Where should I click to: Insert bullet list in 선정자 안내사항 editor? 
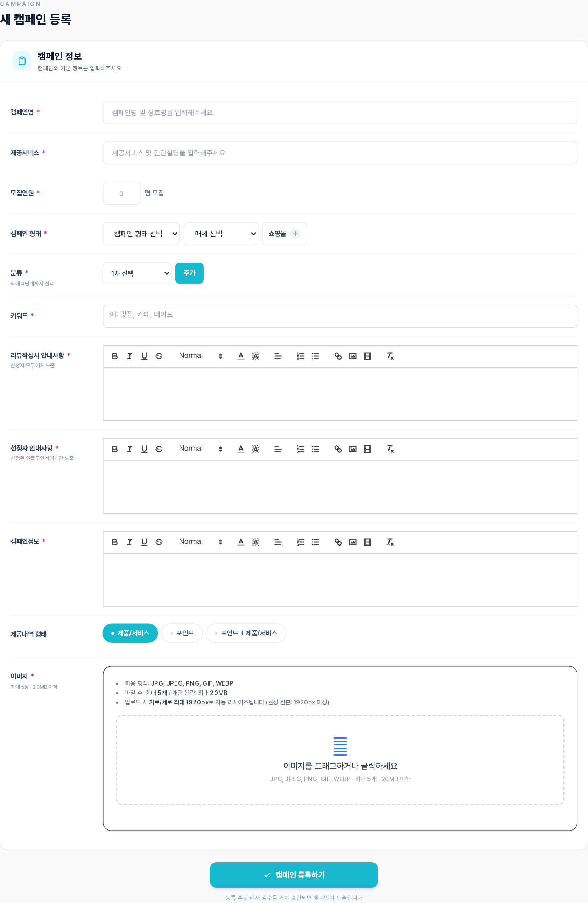(316, 449)
